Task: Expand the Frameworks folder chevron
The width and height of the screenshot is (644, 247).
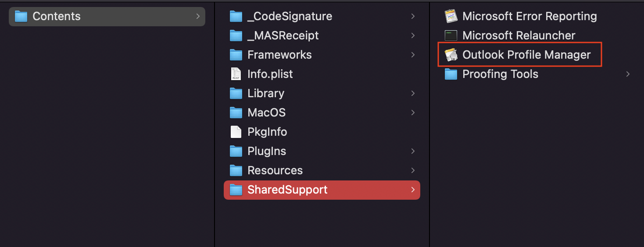Action: point(413,55)
